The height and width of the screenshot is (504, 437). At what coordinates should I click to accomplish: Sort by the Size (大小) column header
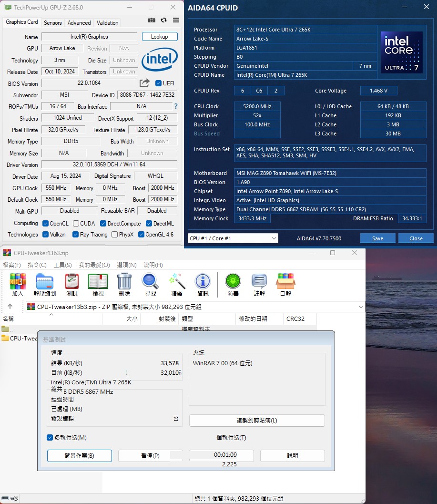(122, 319)
